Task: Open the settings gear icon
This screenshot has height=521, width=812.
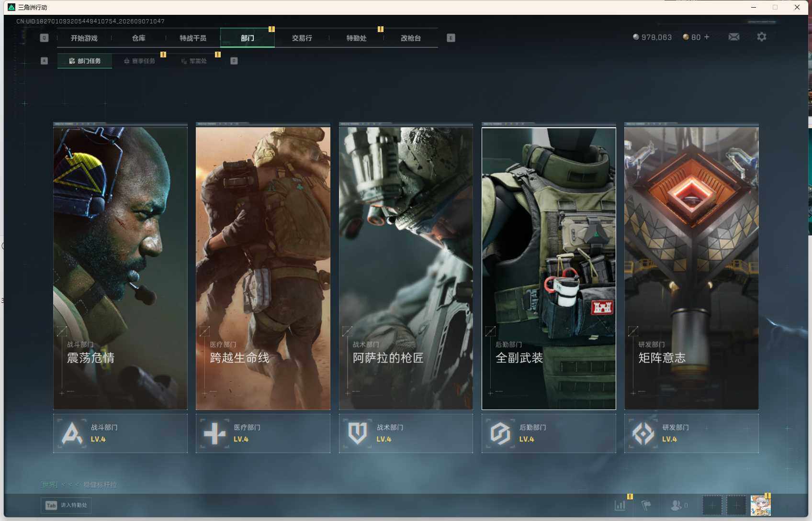Action: (x=761, y=37)
